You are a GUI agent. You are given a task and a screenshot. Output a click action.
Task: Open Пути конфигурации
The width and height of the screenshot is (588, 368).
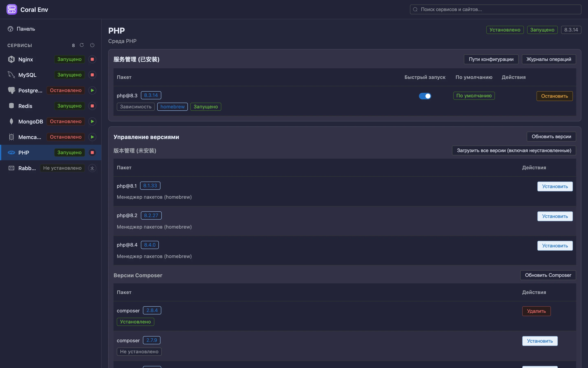tap(491, 59)
